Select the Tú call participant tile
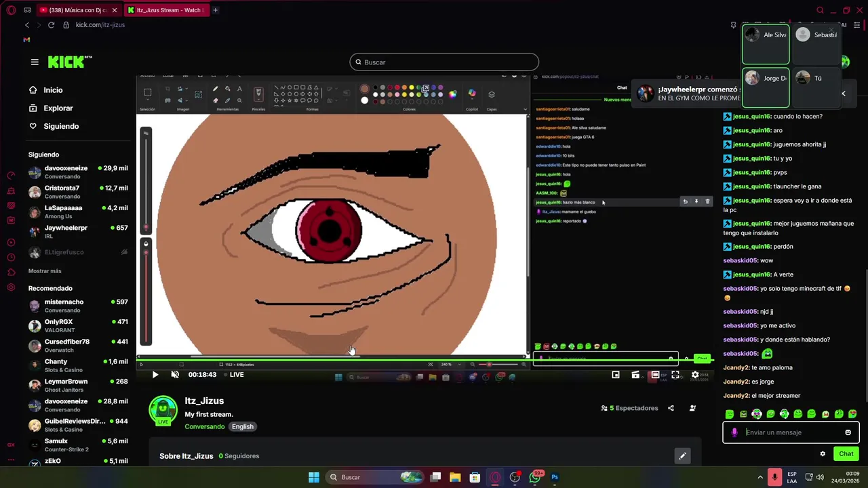Viewport: 868px width, 488px height. tap(817, 87)
